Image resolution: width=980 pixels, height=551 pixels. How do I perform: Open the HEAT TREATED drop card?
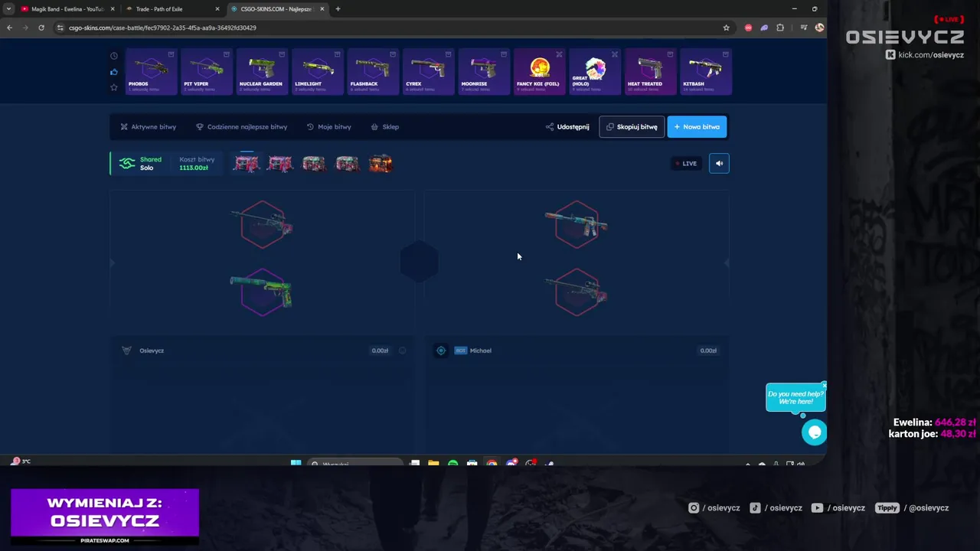point(651,72)
